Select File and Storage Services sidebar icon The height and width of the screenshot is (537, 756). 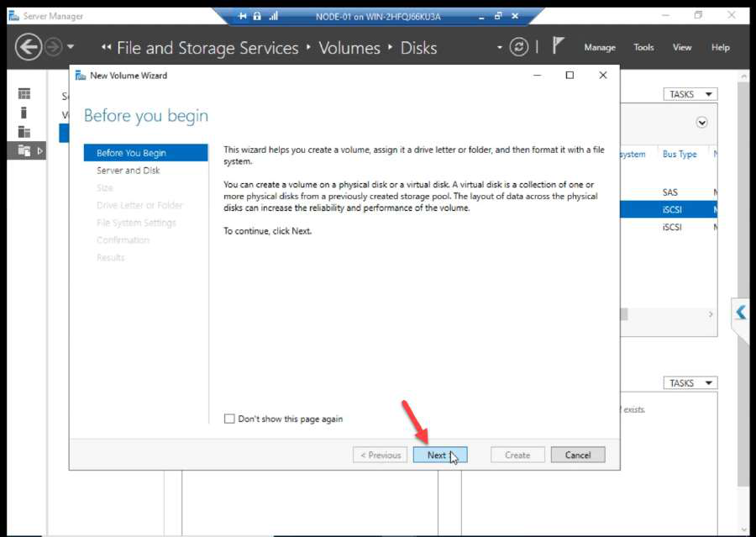point(24,150)
